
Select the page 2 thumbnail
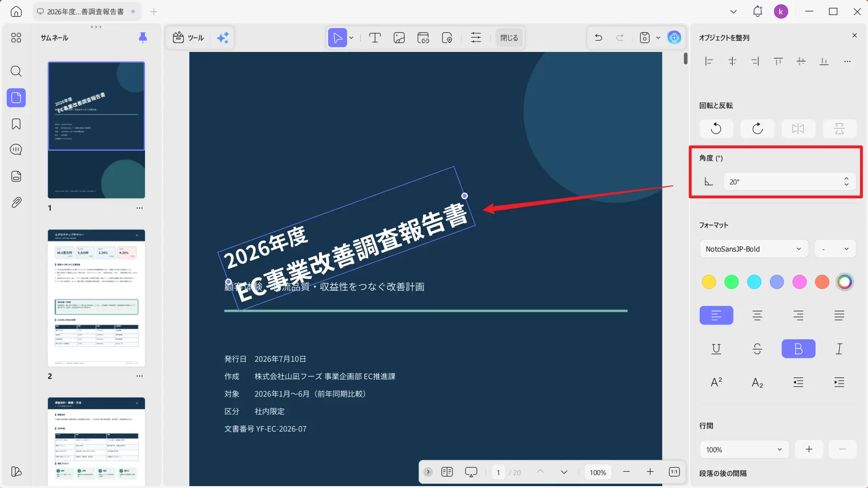click(x=96, y=298)
